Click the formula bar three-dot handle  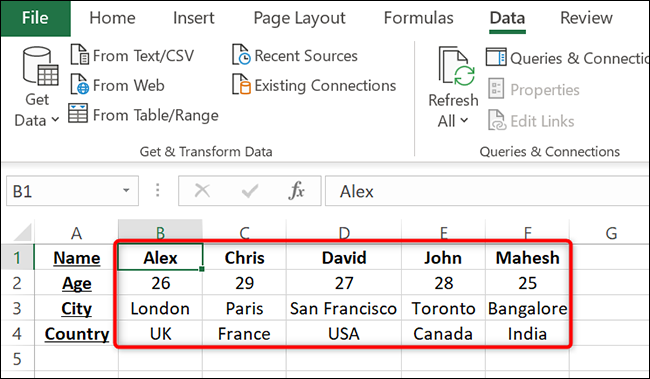coord(158,190)
